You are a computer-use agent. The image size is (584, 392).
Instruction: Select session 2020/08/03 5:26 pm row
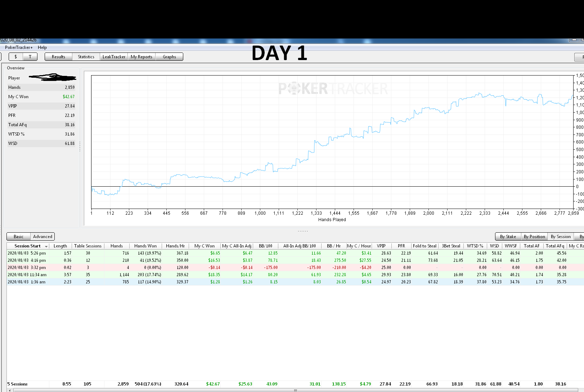coord(295,253)
